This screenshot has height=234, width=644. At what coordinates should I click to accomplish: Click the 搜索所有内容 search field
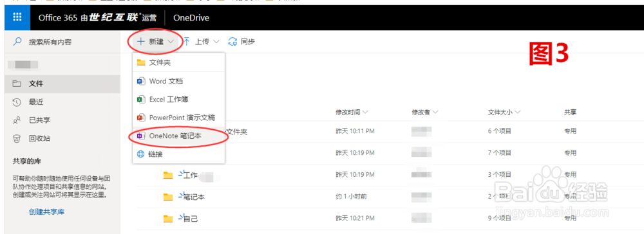point(62,41)
